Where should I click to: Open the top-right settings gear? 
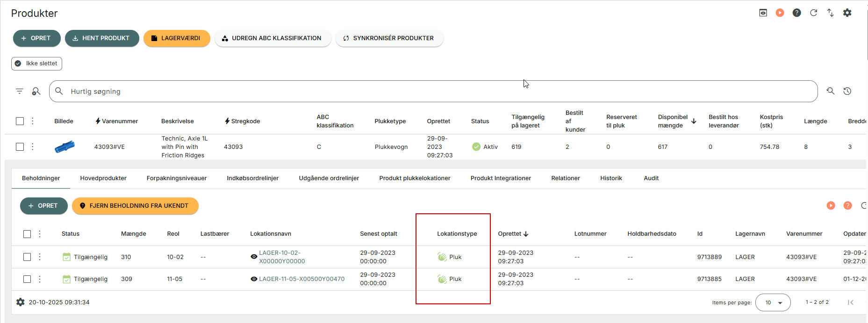click(x=847, y=13)
